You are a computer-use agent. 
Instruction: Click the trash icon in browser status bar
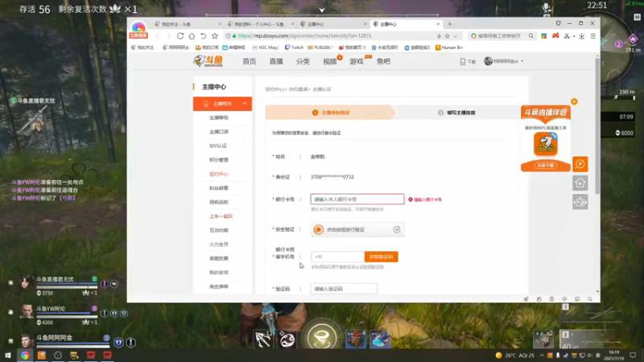551,298
